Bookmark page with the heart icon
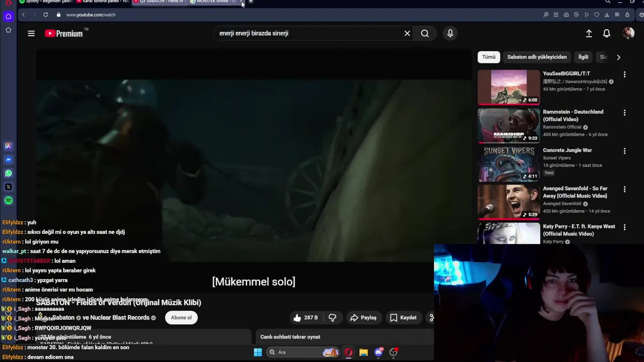Viewport: 644px width, 362px height. (x=597, y=15)
